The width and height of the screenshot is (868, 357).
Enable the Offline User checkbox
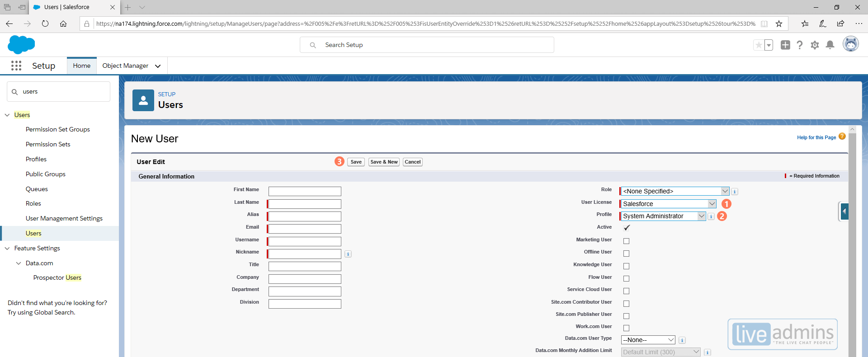[x=627, y=254]
